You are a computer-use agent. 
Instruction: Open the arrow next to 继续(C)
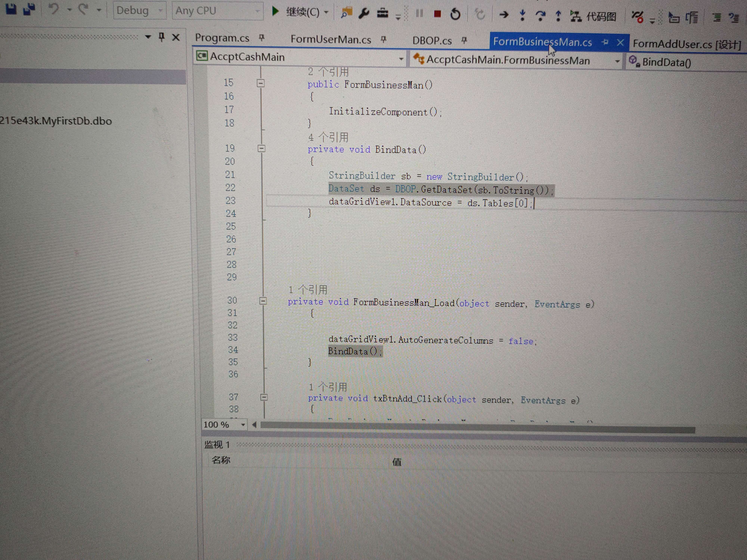(x=326, y=13)
